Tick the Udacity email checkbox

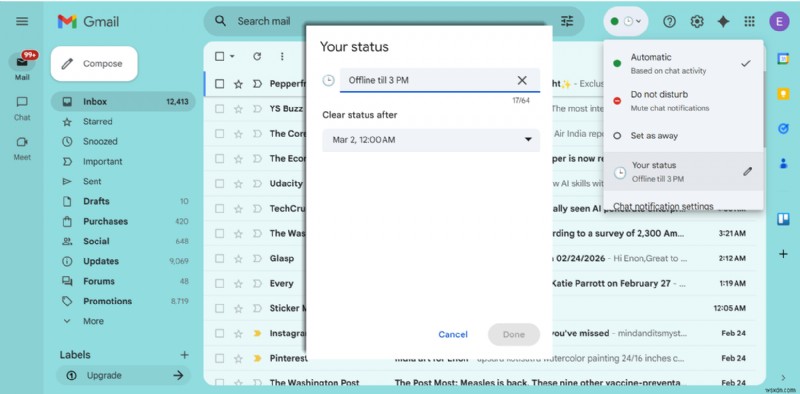coord(219,183)
